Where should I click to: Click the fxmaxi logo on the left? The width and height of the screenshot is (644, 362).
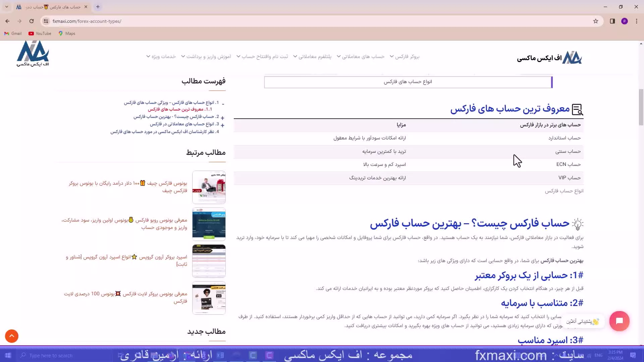(33, 54)
